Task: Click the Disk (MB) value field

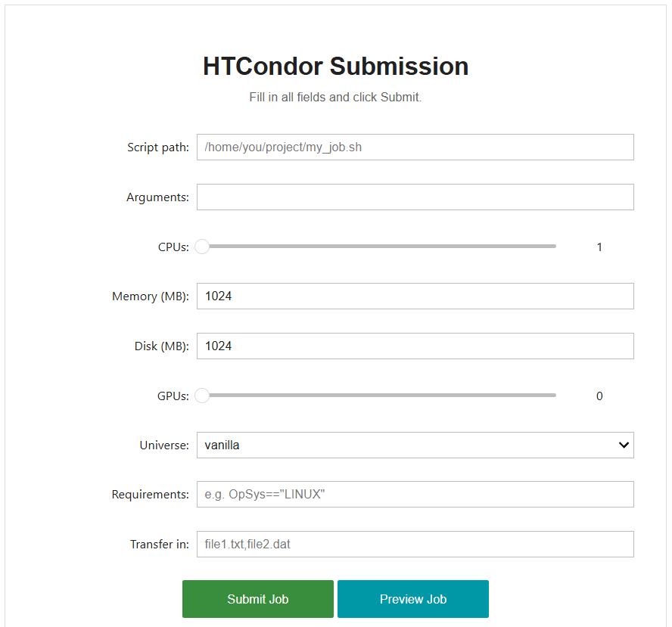Action: pyautogui.click(x=415, y=346)
